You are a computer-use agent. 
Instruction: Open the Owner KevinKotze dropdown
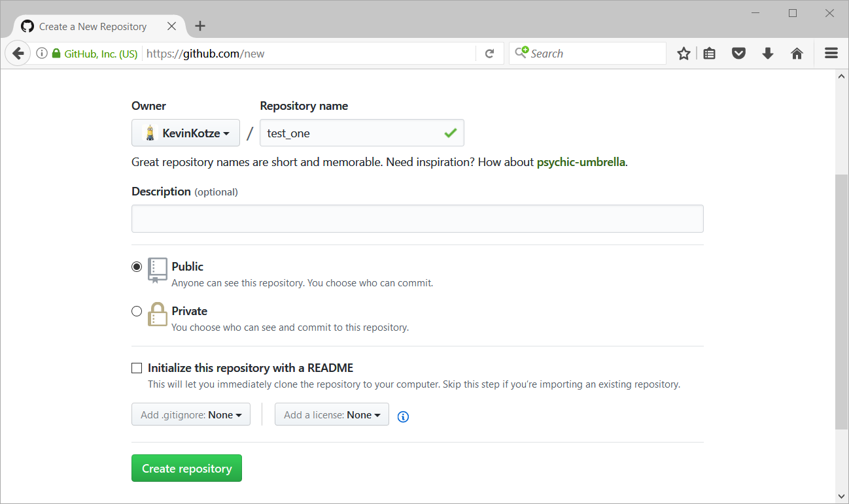coord(186,133)
